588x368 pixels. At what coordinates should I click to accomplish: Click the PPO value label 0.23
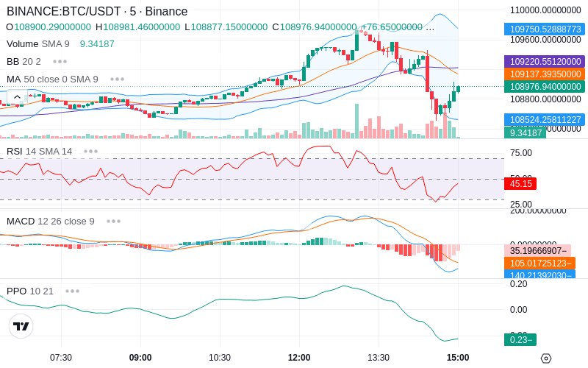pos(520,340)
